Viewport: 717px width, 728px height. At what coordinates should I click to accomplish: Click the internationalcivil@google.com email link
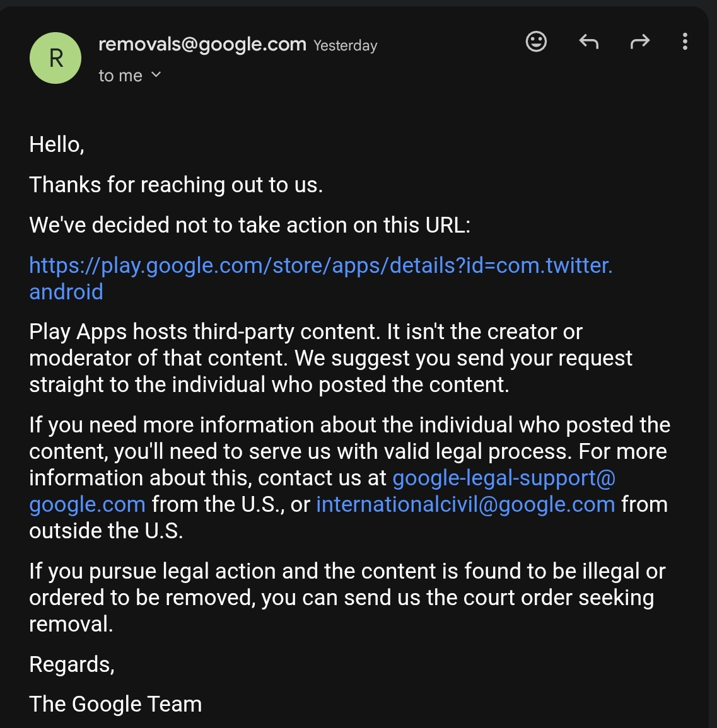coord(465,504)
